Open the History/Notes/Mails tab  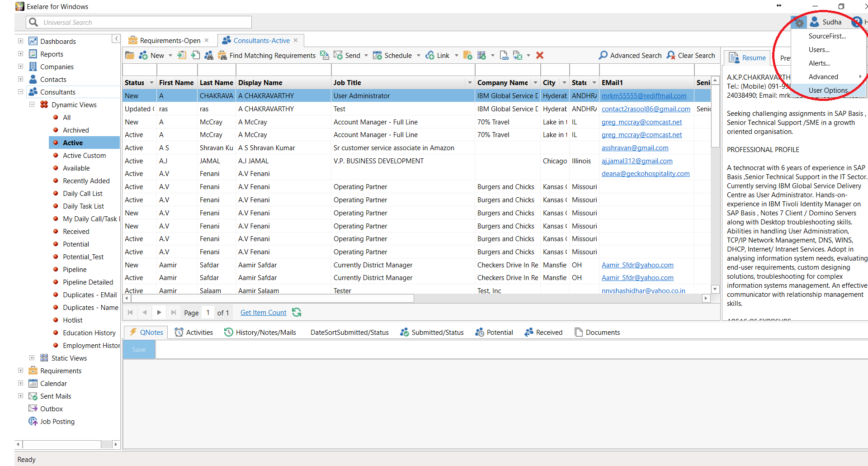coord(260,333)
